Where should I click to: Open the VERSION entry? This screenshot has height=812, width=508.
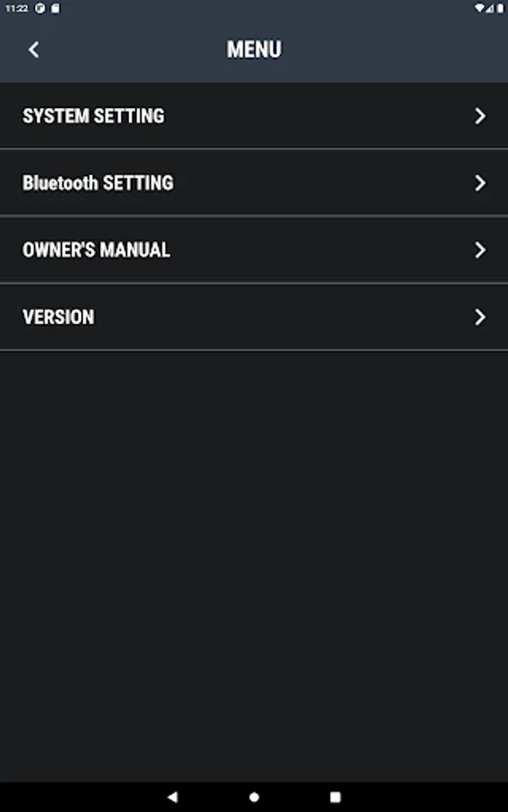click(x=254, y=317)
